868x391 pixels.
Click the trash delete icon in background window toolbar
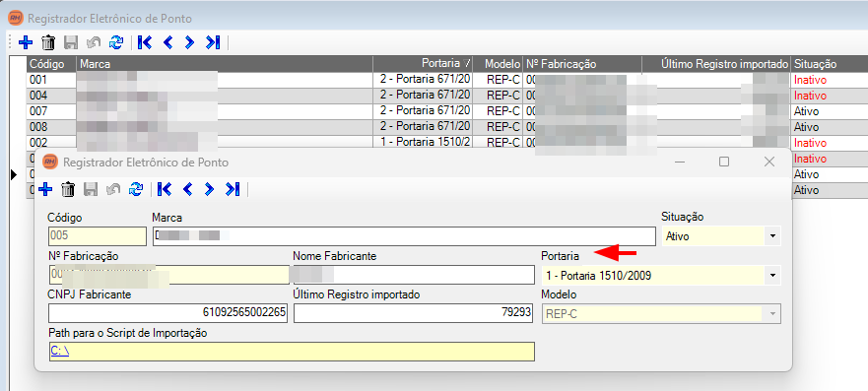click(48, 42)
